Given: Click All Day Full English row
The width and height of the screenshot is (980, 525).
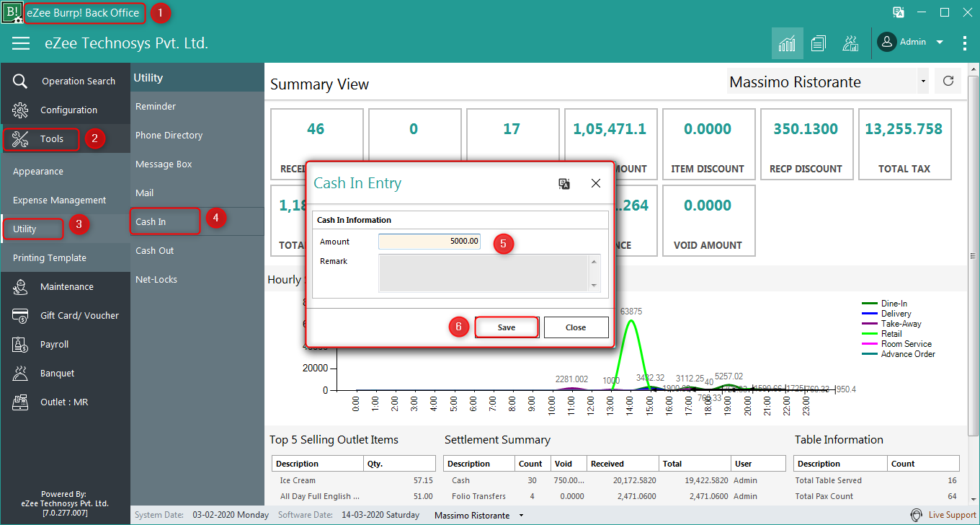Looking at the screenshot, I should pos(354,496).
